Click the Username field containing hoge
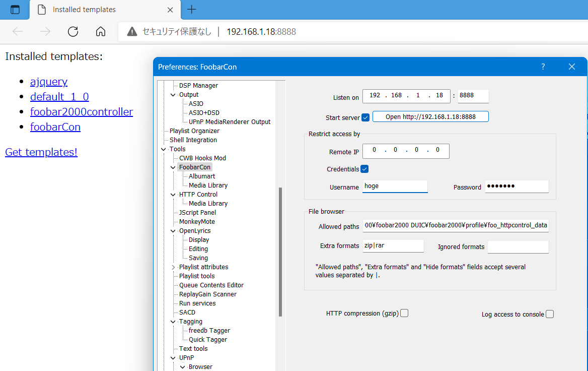Viewport: 588px width, 371px height. [395, 186]
